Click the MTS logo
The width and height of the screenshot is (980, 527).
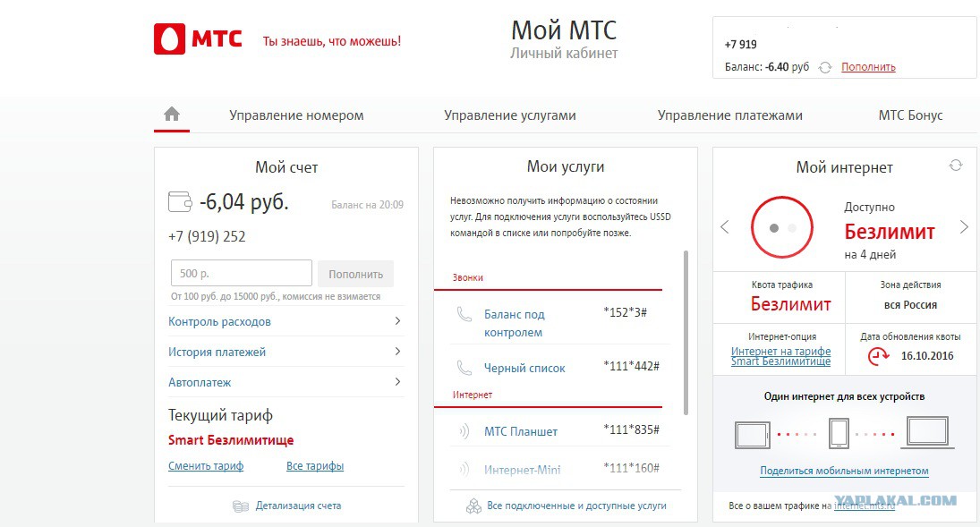pyautogui.click(x=198, y=38)
